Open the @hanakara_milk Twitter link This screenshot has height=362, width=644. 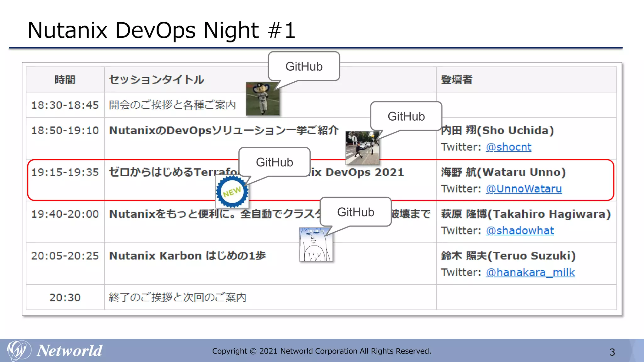click(530, 272)
